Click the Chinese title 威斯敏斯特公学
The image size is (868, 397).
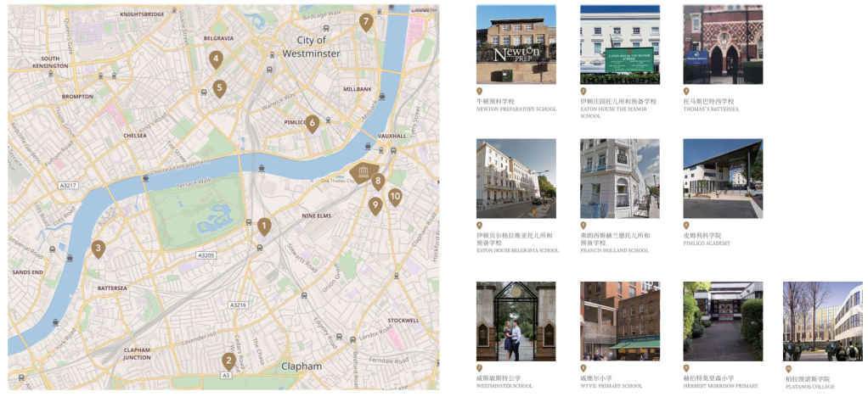click(499, 378)
